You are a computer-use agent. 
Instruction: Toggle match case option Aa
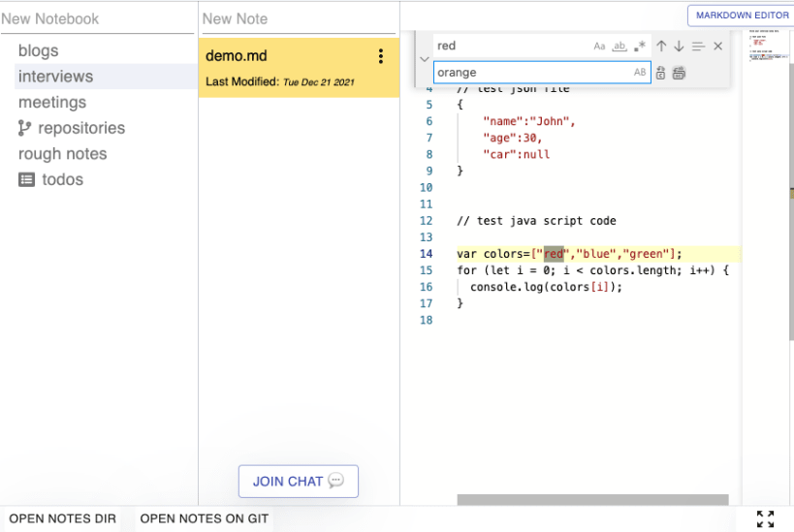(x=599, y=47)
